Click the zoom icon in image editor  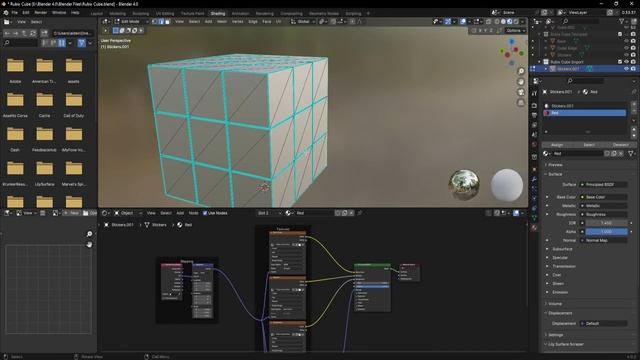click(x=89, y=234)
